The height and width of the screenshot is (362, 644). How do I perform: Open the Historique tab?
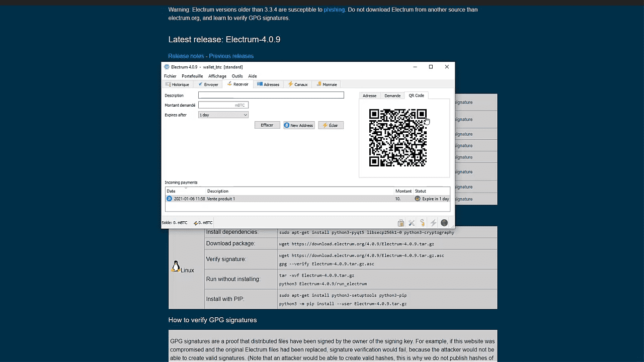178,84
